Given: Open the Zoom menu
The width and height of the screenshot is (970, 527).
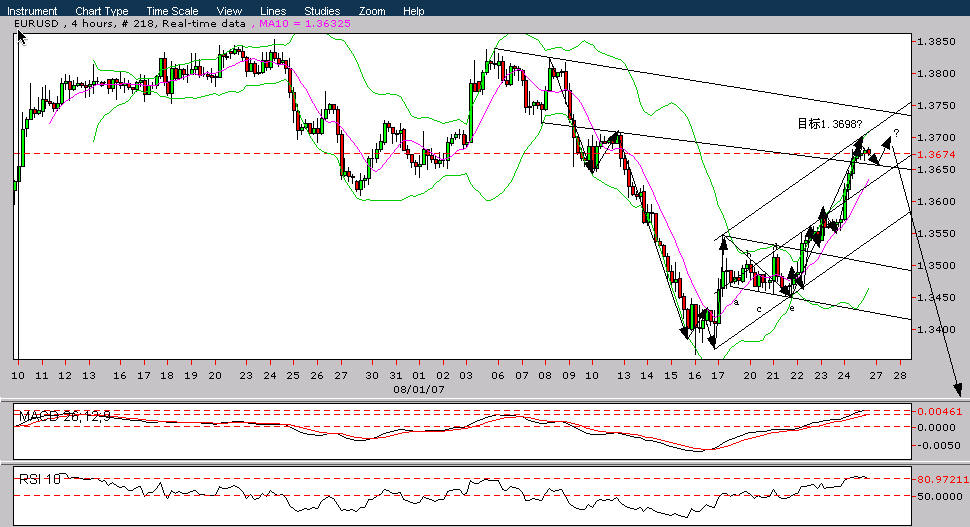Looking at the screenshot, I should coord(372,11).
